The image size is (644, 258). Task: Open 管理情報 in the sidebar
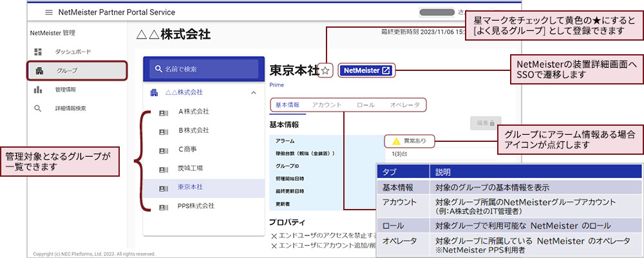point(65,90)
